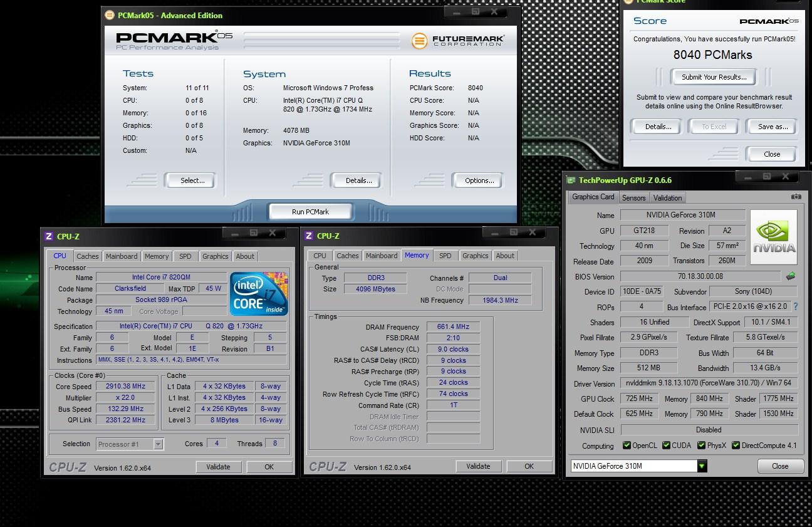
Task: Click Close in PCMark Score window
Action: tap(772, 154)
